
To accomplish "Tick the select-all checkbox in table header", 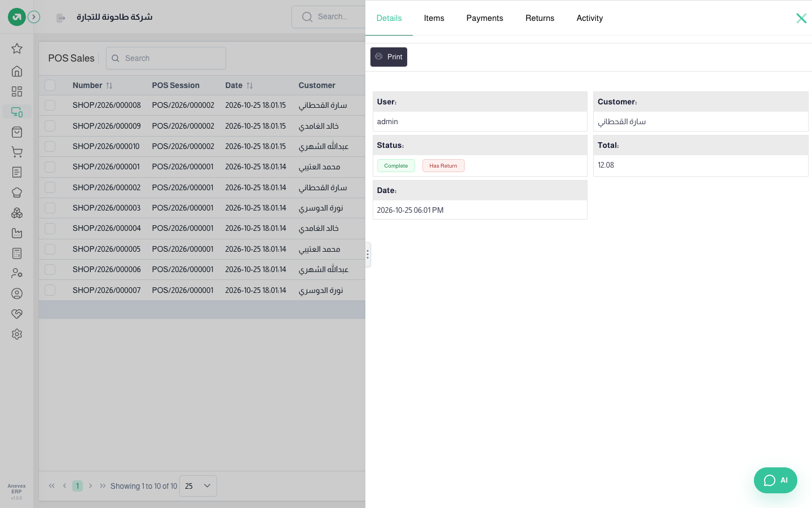I will pyautogui.click(x=50, y=85).
